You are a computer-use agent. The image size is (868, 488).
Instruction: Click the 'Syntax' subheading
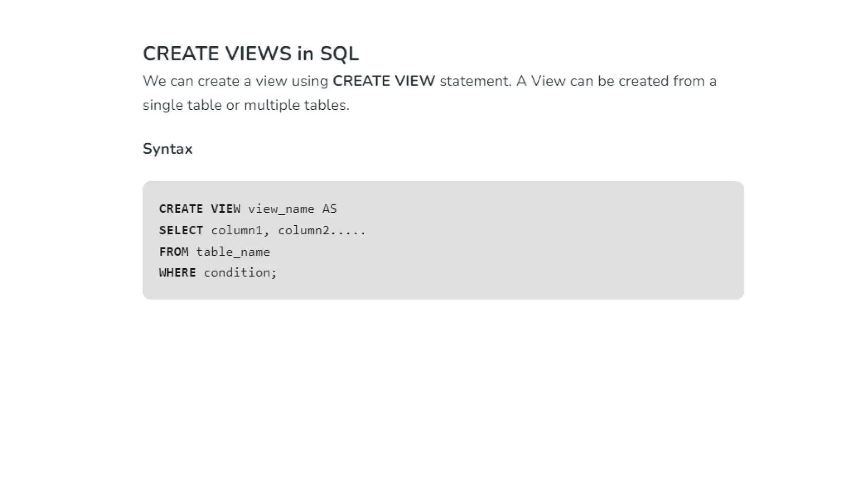coord(167,149)
